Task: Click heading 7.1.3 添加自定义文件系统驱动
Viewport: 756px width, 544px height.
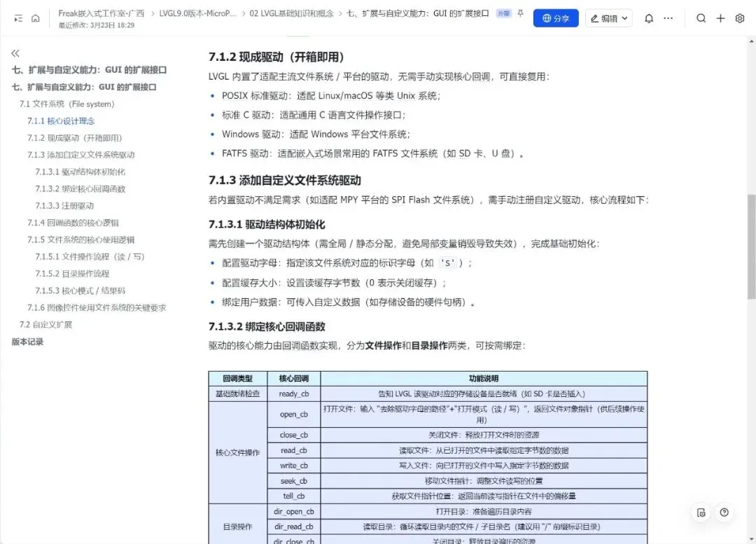Action: (284, 181)
